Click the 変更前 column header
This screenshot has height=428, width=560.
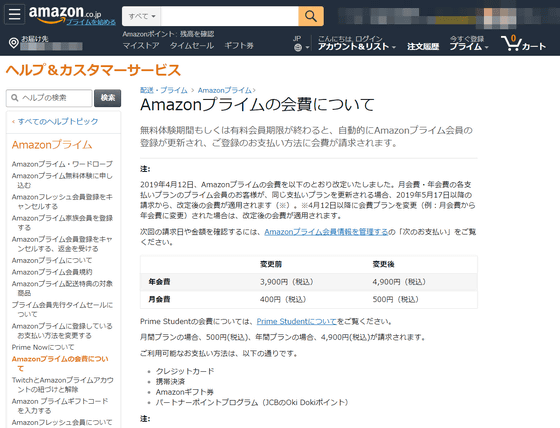[271, 264]
